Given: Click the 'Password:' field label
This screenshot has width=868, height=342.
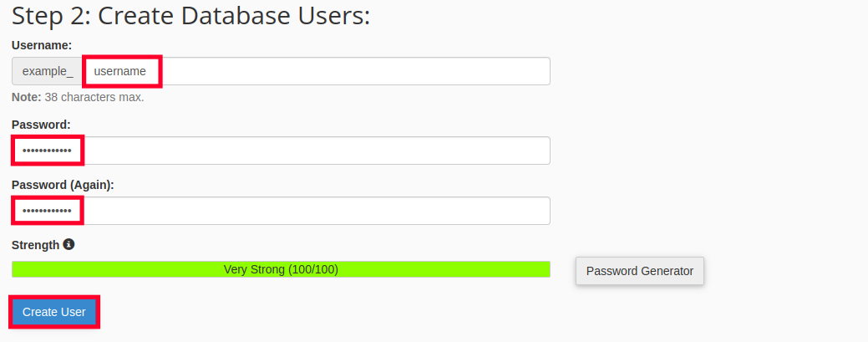Looking at the screenshot, I should [x=41, y=125].
